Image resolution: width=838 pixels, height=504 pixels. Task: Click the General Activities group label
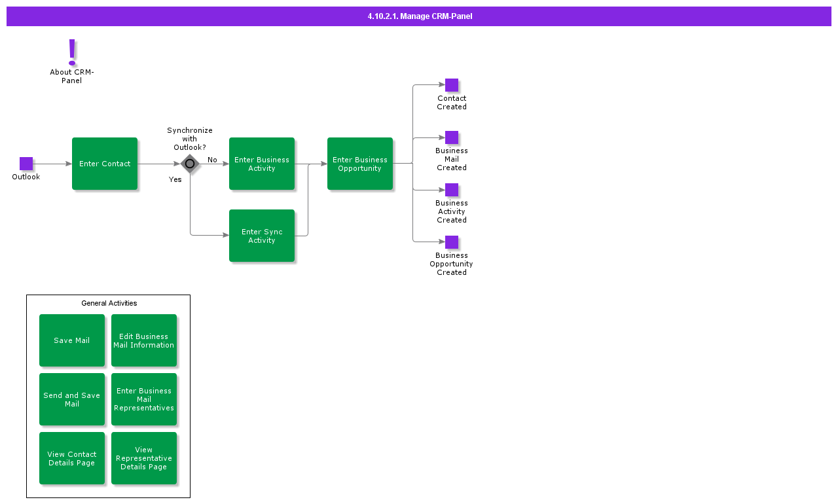pos(109,303)
